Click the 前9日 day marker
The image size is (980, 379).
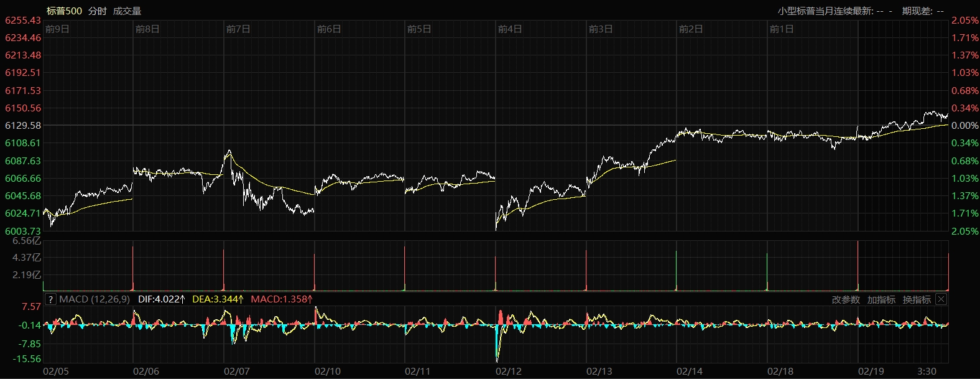click(x=57, y=29)
